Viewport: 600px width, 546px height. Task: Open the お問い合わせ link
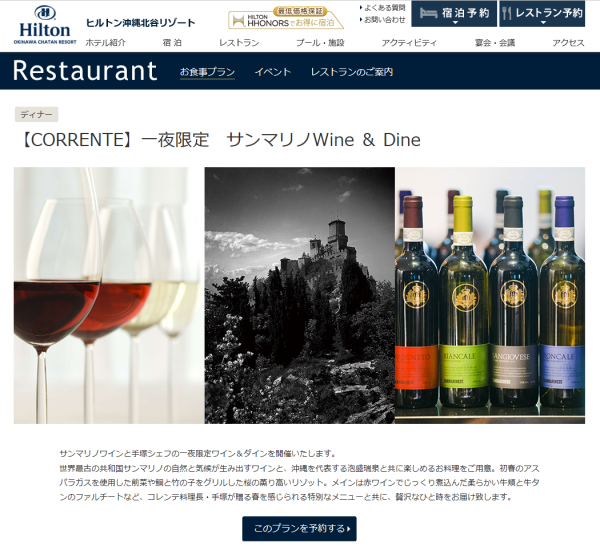coord(383,20)
